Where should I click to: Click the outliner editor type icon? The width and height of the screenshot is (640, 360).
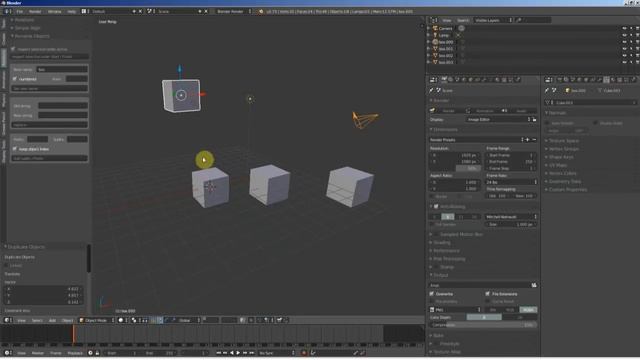[x=433, y=20]
